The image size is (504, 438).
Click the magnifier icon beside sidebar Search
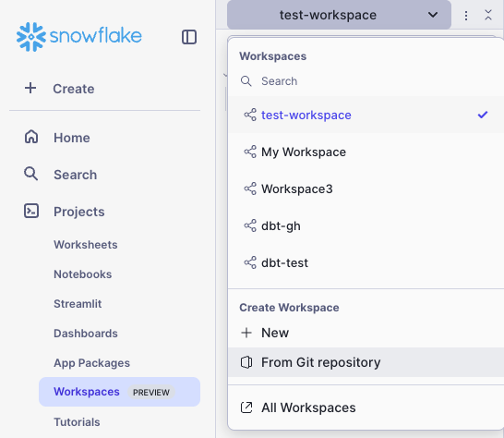(x=30, y=174)
